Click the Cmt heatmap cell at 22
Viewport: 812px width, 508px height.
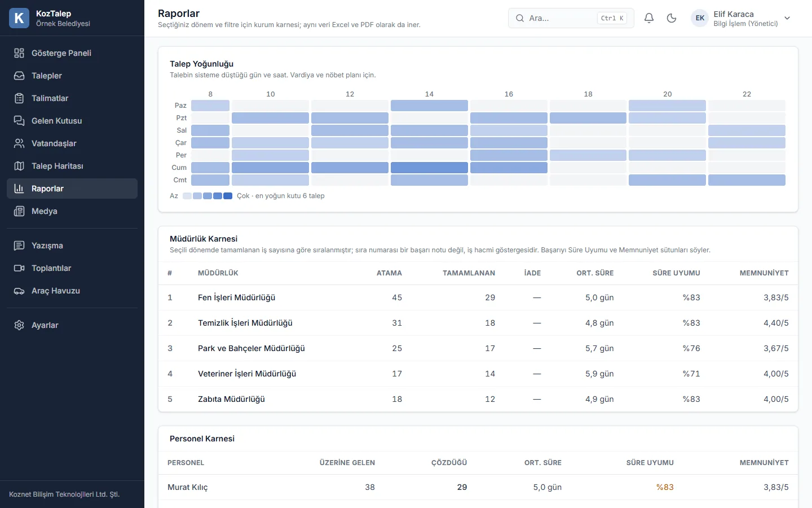click(747, 180)
